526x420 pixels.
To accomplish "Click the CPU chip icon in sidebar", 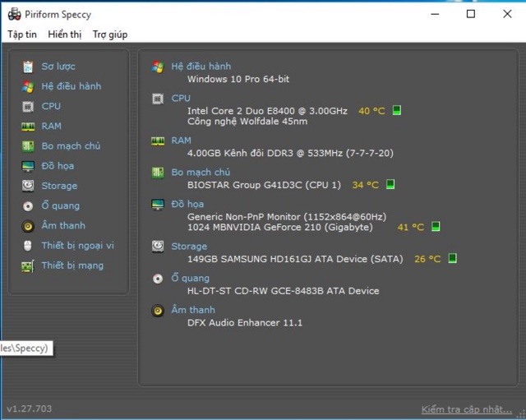I will pyautogui.click(x=28, y=107).
